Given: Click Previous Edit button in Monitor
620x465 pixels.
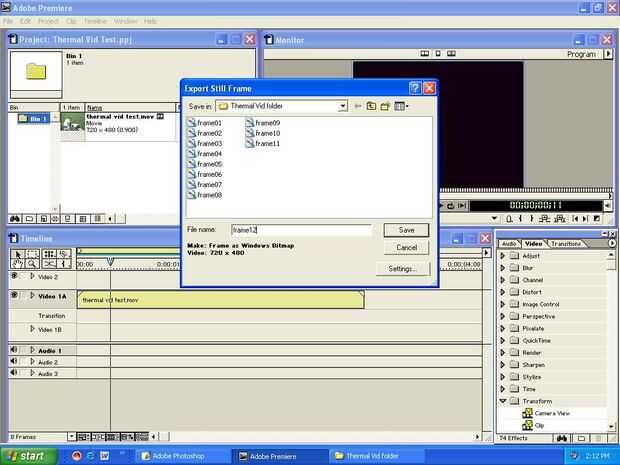Looking at the screenshot, I should point(575,218).
